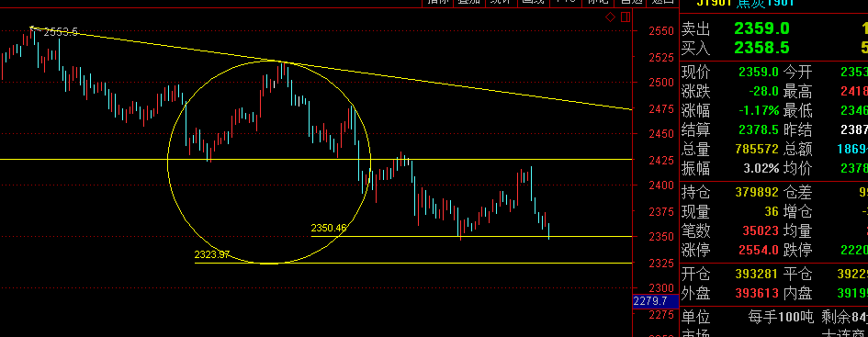The height and width of the screenshot is (337, 868).
Task: Click the 卖出 label in quote panel
Action: [x=695, y=28]
